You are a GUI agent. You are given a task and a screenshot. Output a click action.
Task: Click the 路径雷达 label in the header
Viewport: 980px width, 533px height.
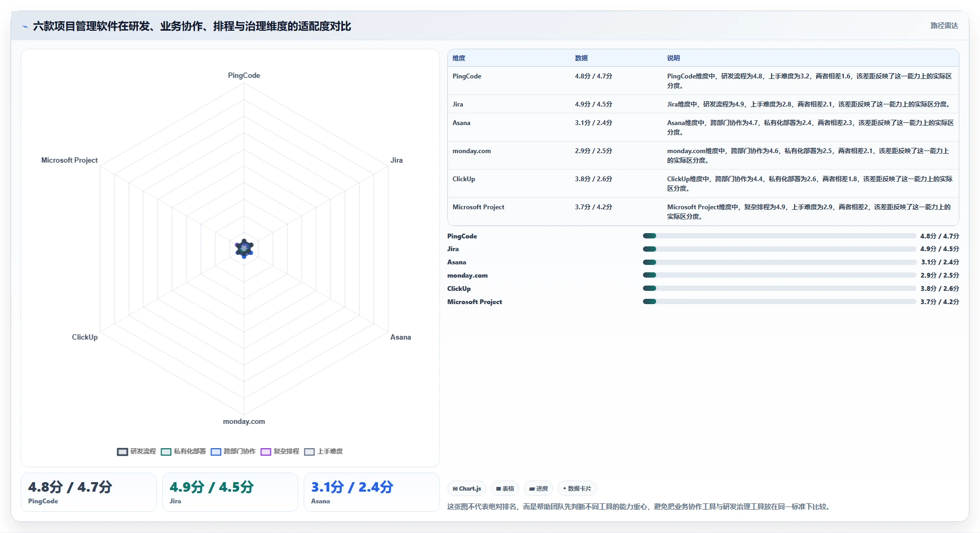944,25
